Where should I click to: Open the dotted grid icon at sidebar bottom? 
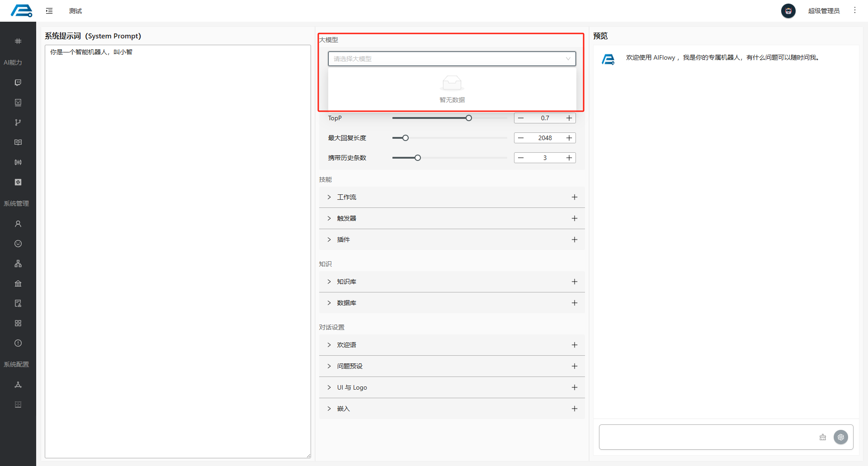click(x=18, y=405)
